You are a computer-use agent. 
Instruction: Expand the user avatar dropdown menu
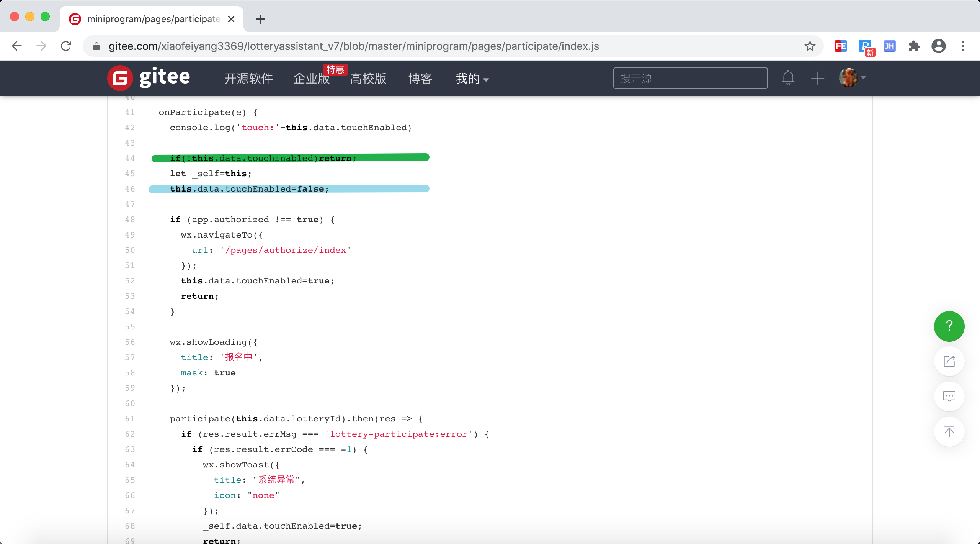(853, 78)
